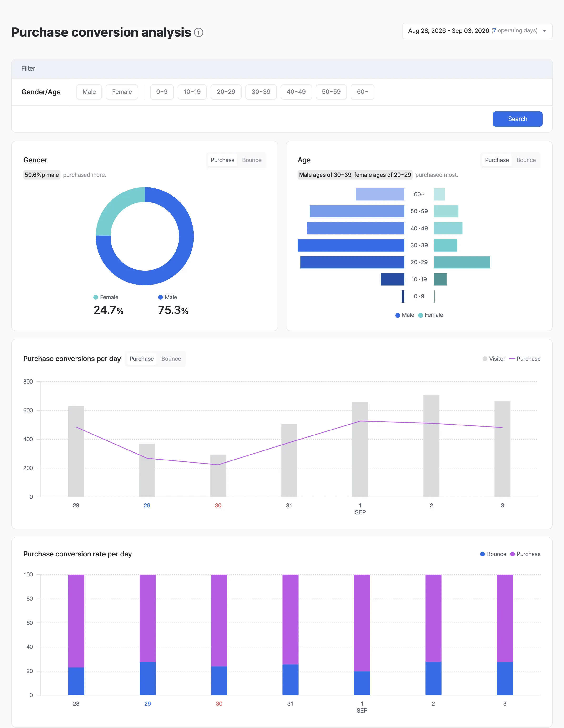
Task: Toggle the Male gender filter
Action: click(89, 92)
